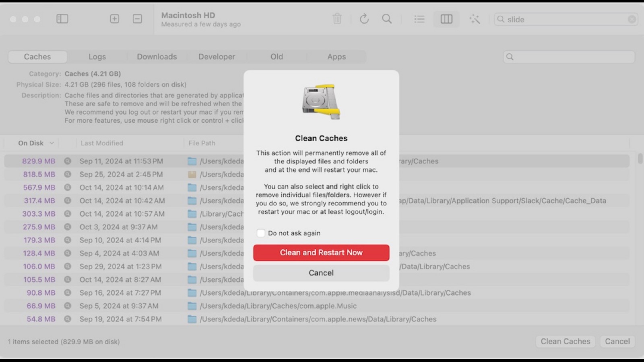Select row modified Sep 29, 2024 at 1:23 PM
The width and height of the screenshot is (644, 362).
[317, 266]
